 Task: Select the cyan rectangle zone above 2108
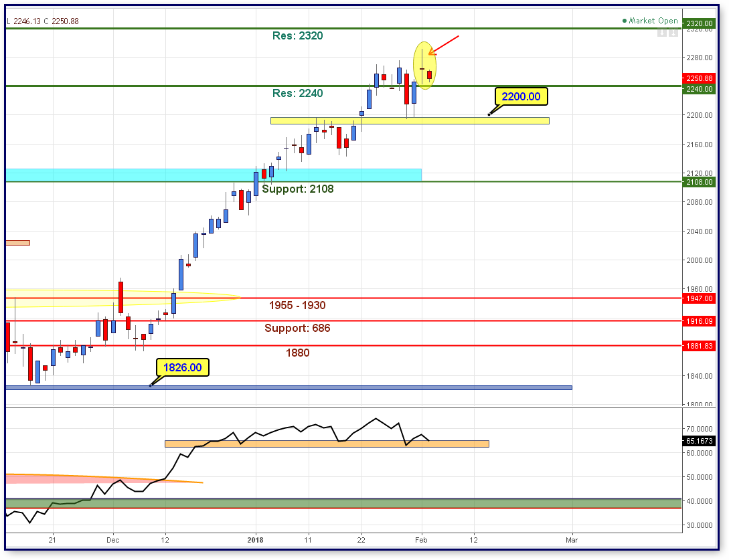pos(214,175)
